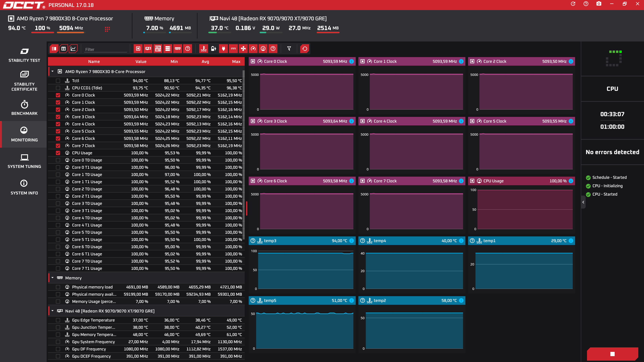The height and width of the screenshot is (362, 644).
Task: Sort table by the Max column header
Action: click(236, 62)
